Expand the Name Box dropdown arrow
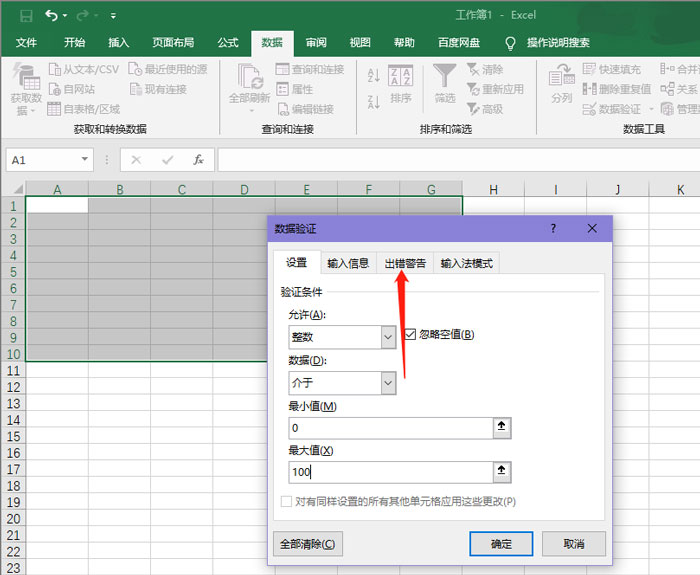This screenshot has width=700, height=575. click(86, 160)
